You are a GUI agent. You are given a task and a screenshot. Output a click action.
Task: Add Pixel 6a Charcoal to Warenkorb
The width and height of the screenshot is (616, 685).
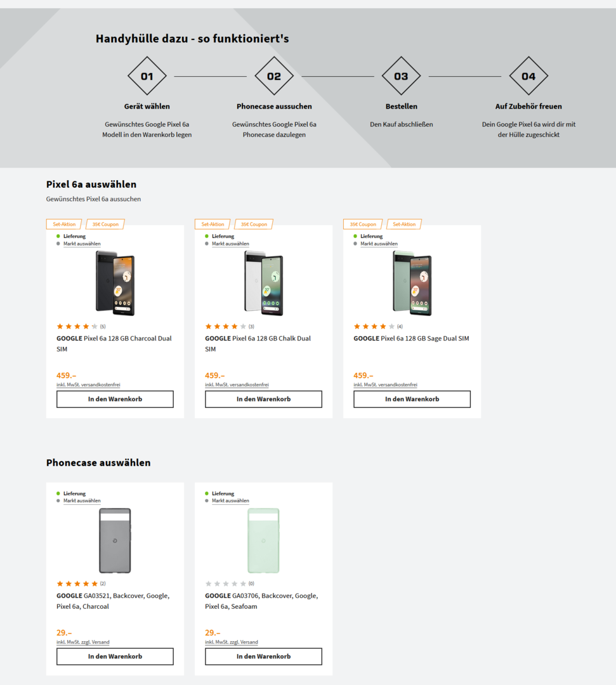click(115, 399)
